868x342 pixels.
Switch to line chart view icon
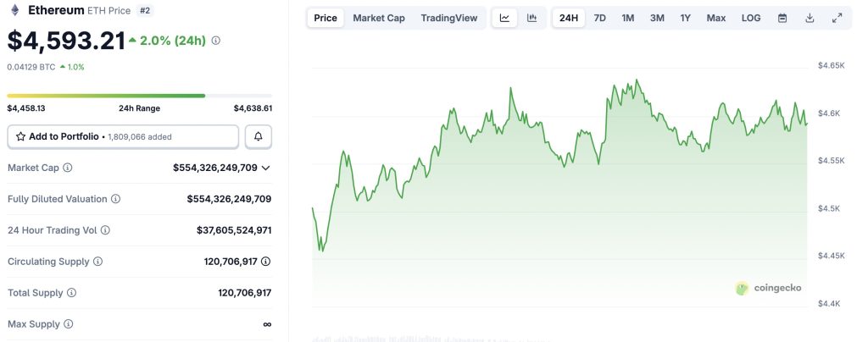point(504,18)
